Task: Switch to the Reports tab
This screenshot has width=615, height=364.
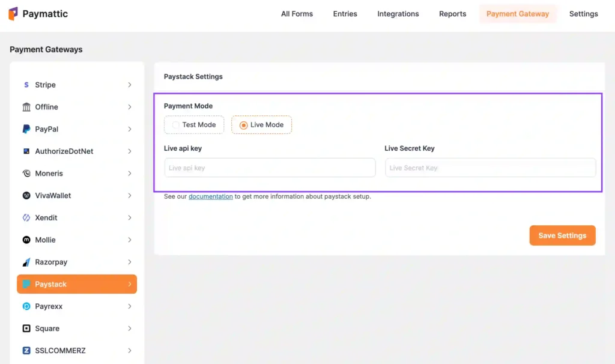Action: 453,14
